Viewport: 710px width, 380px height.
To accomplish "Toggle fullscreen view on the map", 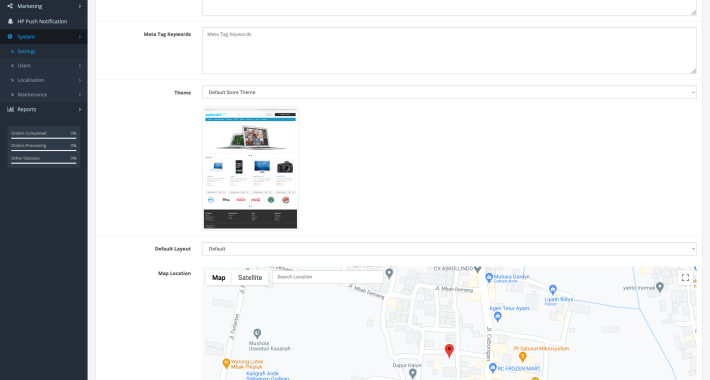I will coord(685,278).
